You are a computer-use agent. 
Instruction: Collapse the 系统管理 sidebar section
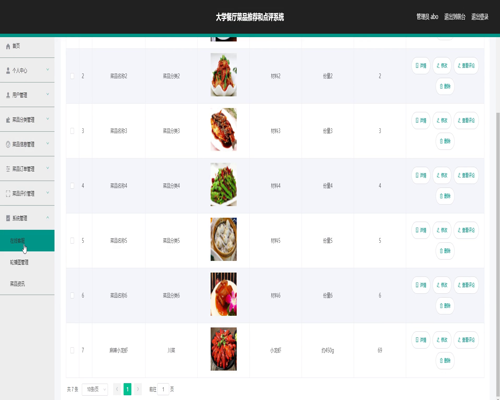[x=27, y=218]
